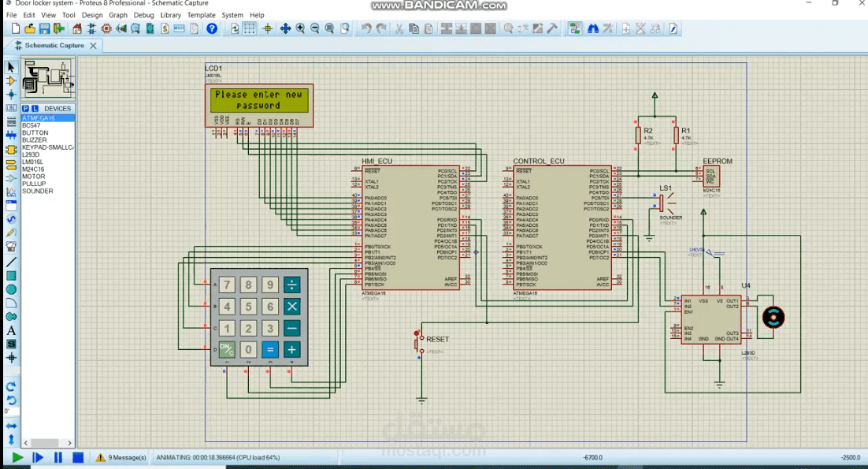Viewport: 868px width, 469px height.
Task: Open the warning messages icon in the status bar
Action: 100,457
